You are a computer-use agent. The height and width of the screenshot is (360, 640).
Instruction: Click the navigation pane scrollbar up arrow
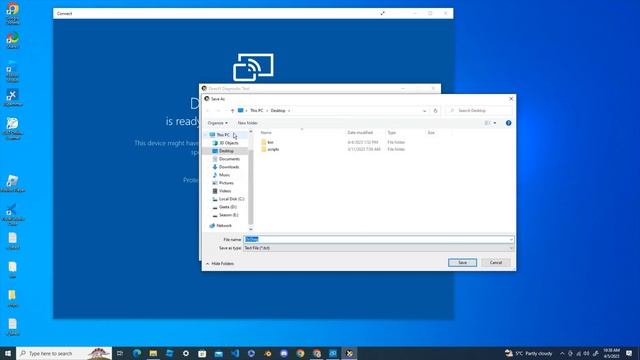tap(251, 132)
